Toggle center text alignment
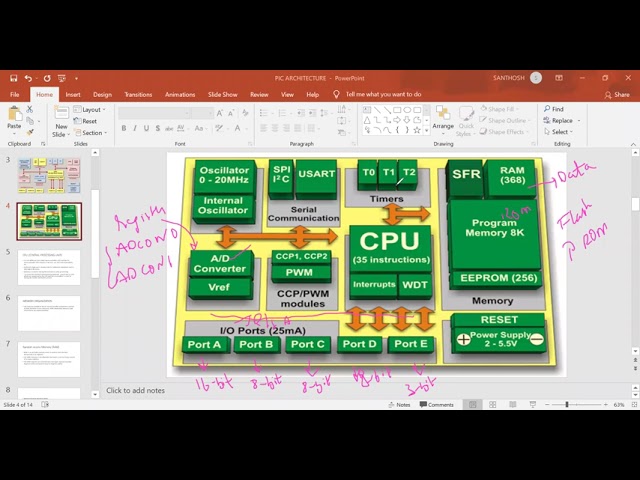The image size is (640, 480). point(275,128)
